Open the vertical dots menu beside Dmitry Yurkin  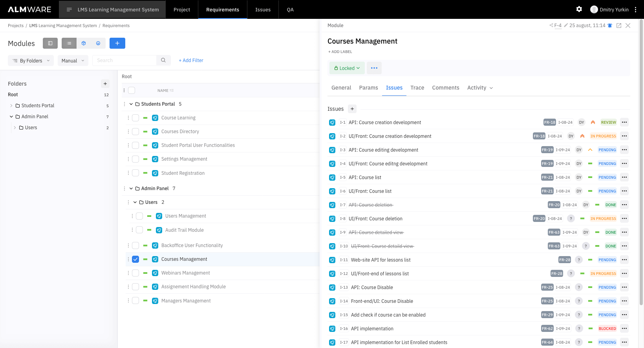(635, 9)
